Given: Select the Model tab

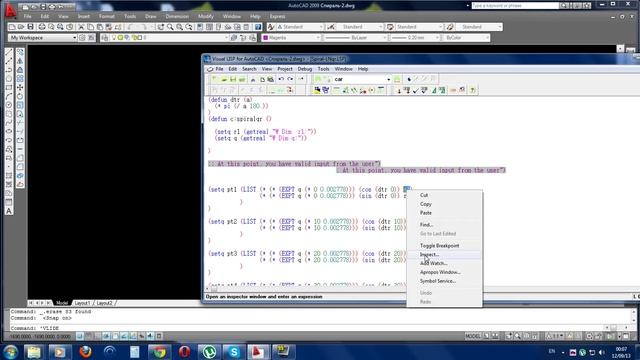Looking at the screenshot, I should tap(62, 303).
